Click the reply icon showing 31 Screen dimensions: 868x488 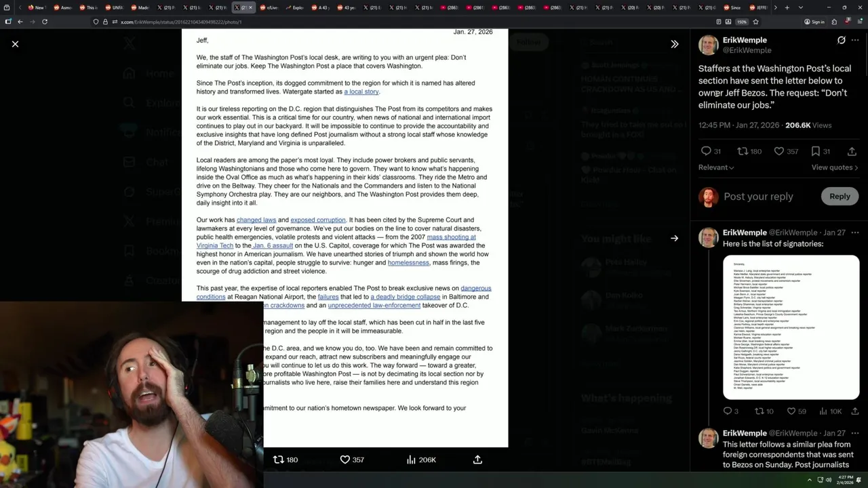[711, 151]
